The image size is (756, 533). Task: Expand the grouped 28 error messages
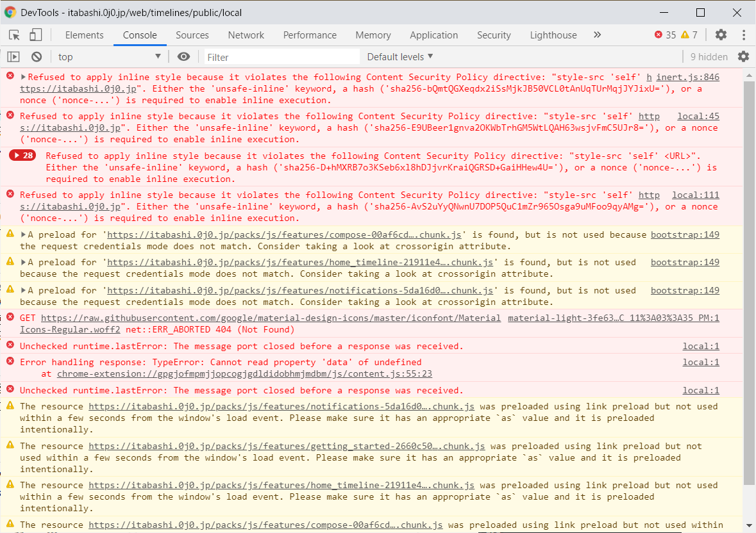23,156
